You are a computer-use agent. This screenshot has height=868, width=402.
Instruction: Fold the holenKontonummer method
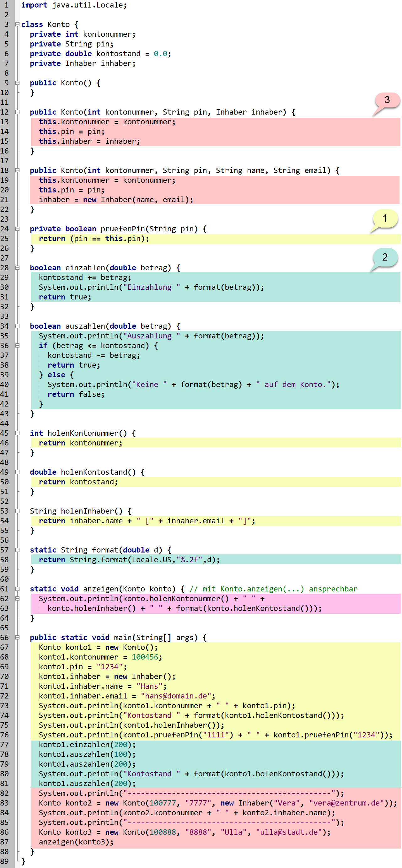tap(17, 433)
